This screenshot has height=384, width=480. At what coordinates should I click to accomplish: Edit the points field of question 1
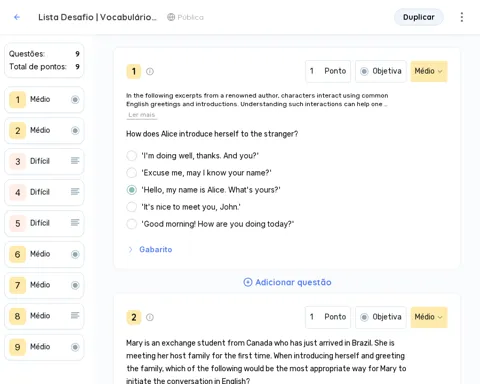coord(328,71)
